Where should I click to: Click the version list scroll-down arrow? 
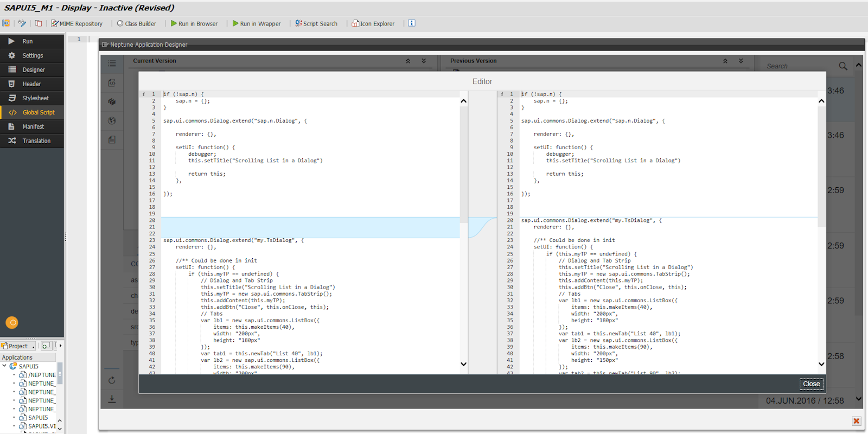tap(859, 399)
